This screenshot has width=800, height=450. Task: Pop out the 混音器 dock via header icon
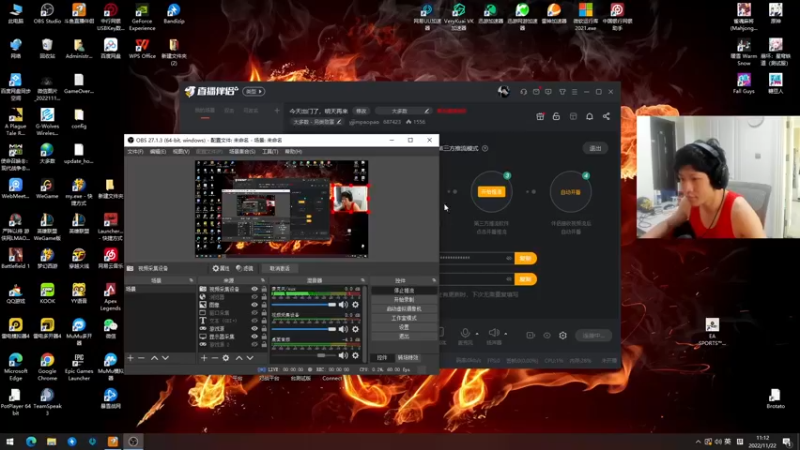pyautogui.click(x=363, y=280)
